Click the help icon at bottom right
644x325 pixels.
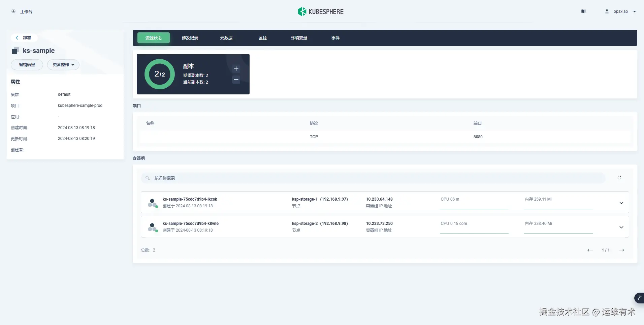click(639, 298)
